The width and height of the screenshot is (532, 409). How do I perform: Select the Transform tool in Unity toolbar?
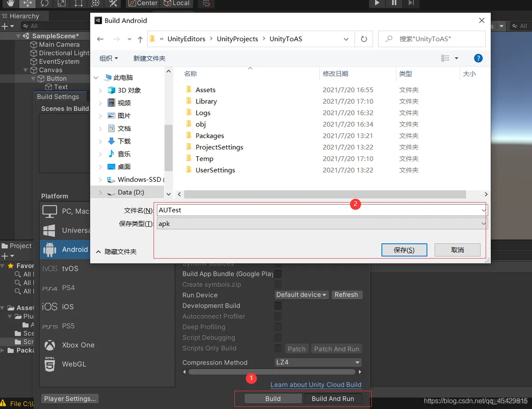pyautogui.click(x=96, y=4)
